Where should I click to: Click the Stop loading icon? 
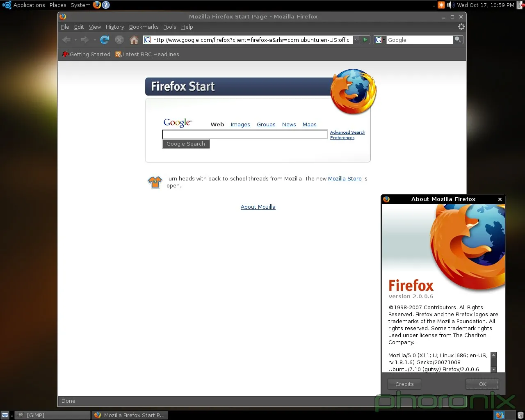[x=119, y=40]
